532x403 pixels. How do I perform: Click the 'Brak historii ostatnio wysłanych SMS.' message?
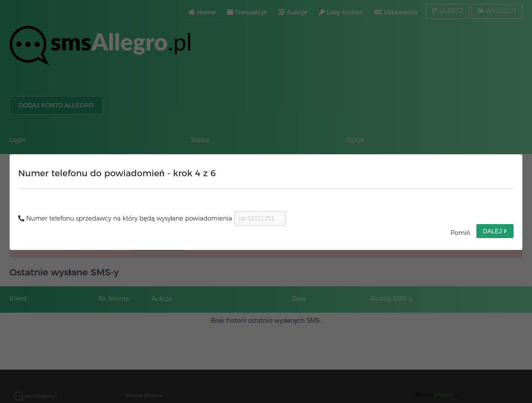(x=266, y=321)
